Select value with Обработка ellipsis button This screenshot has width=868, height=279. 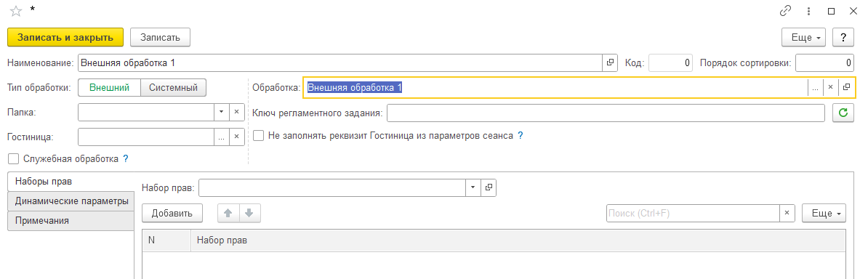point(815,87)
